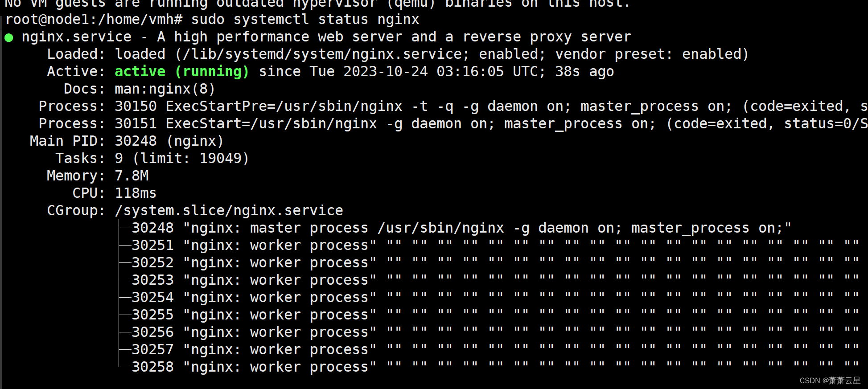Click process ID 30150 on ExecStartPre line
This screenshot has height=389, width=868.
click(x=136, y=106)
